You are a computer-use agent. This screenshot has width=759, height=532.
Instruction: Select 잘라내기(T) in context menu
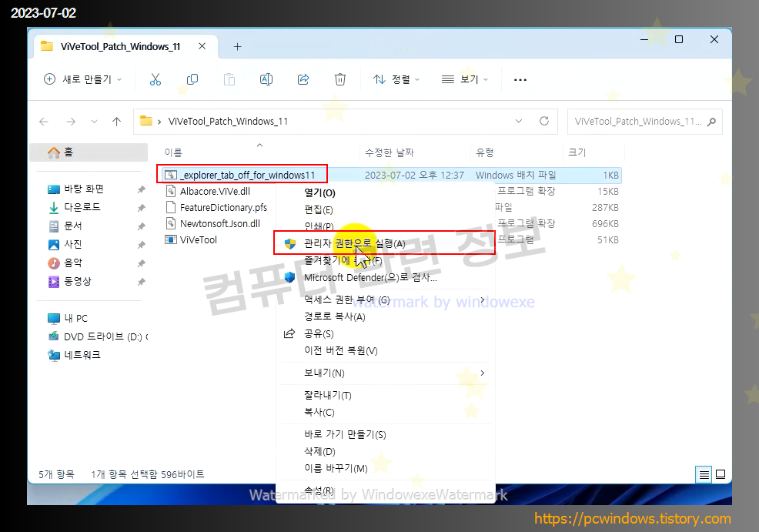(386, 395)
